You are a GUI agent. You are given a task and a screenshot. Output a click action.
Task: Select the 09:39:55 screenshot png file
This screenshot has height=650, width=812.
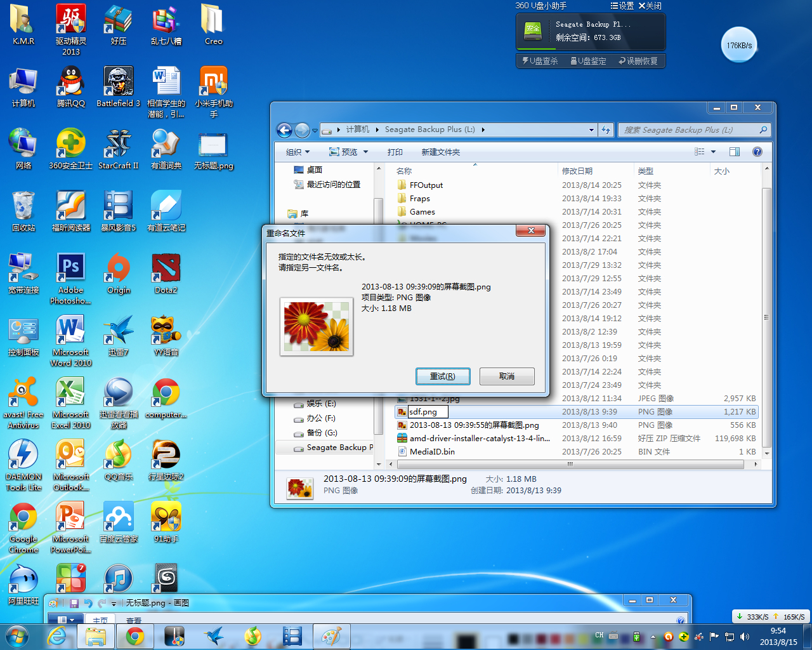475,425
